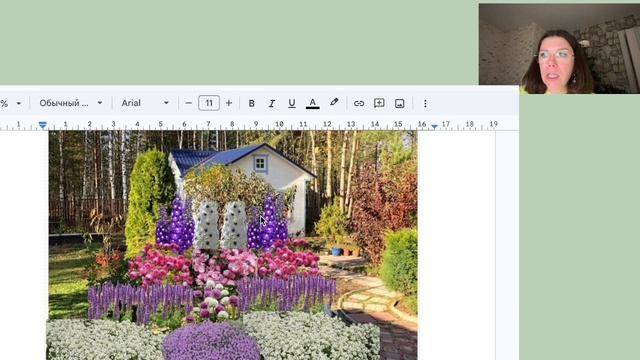Open the Arial font dropdown
This screenshot has width=640, height=360.
[145, 103]
